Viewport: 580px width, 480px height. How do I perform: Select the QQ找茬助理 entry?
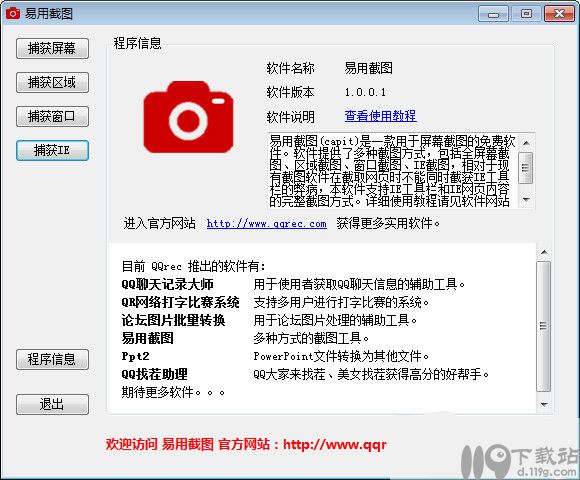click(154, 374)
